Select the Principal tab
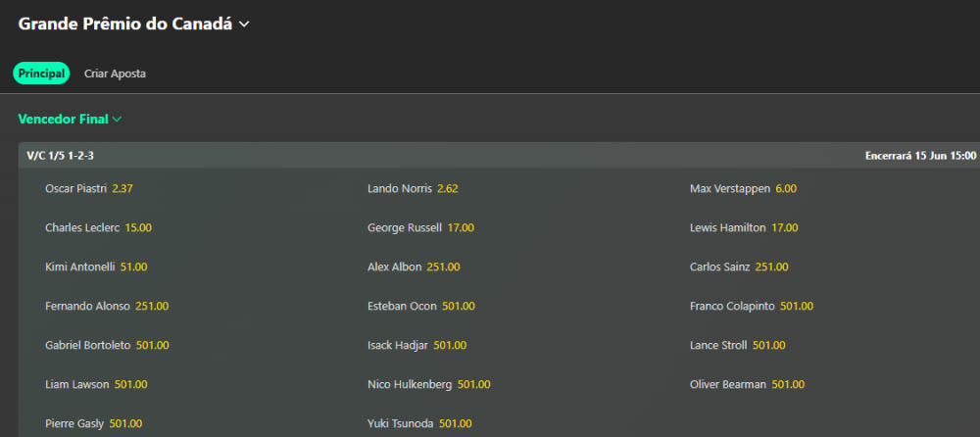 [41, 73]
